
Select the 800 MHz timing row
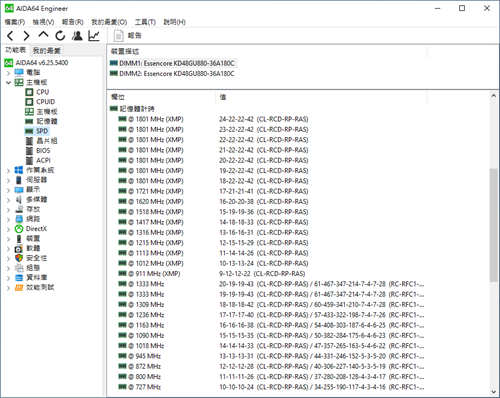click(271, 377)
